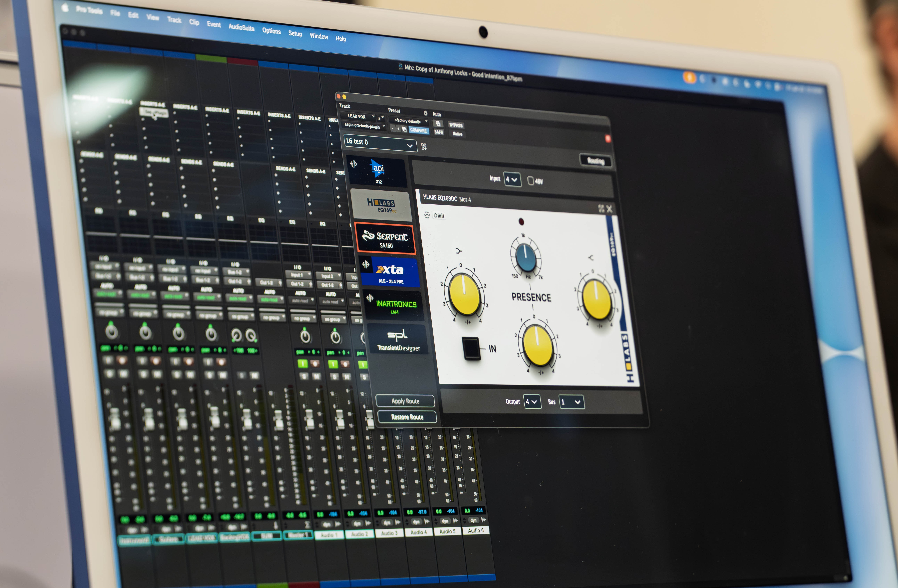
Task: Open the Setup menu
Action: pyautogui.click(x=295, y=33)
